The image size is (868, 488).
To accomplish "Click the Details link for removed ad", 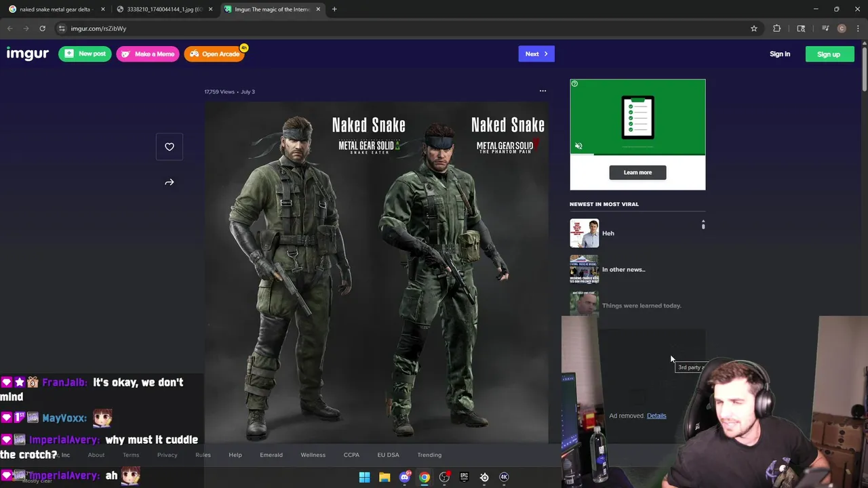I will (656, 415).
